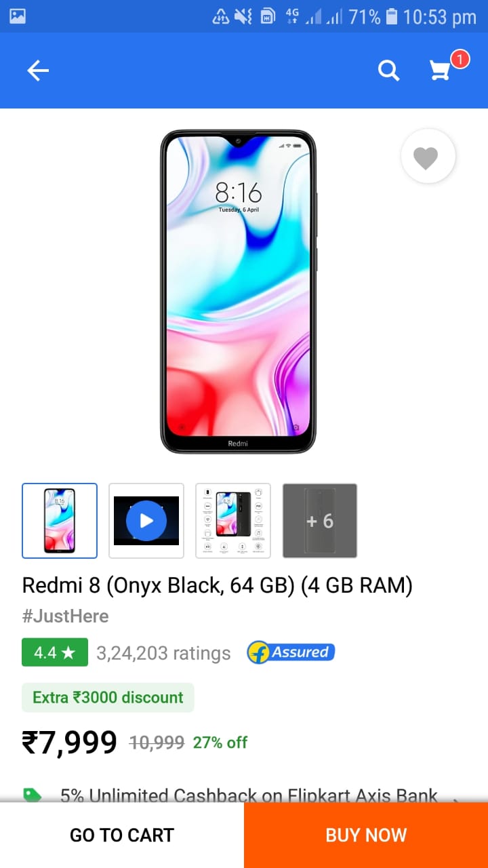Tap the picture notification icon in status bar
This screenshot has height=868, width=488.
click(x=18, y=16)
